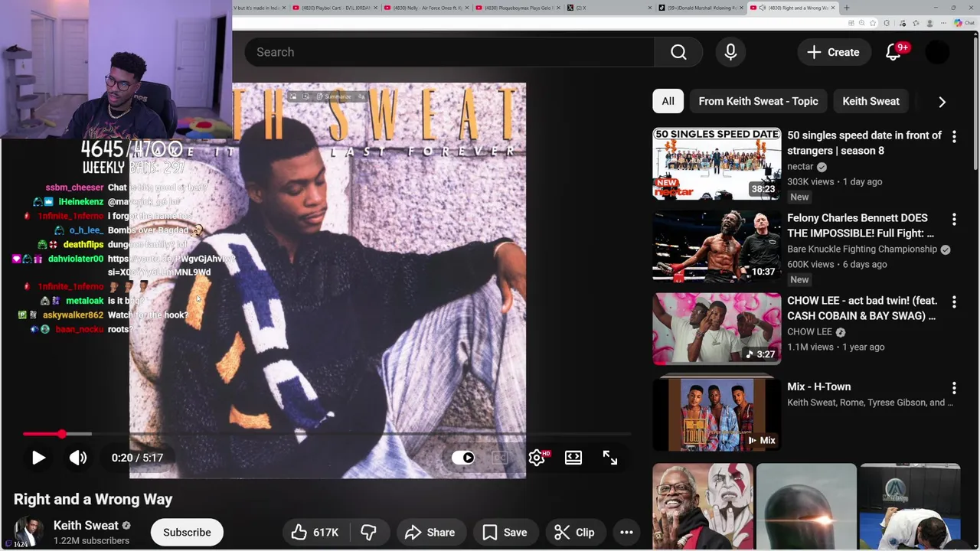This screenshot has height=551, width=980.
Task: Open more actions ellipsis below video
Action: 626,533
